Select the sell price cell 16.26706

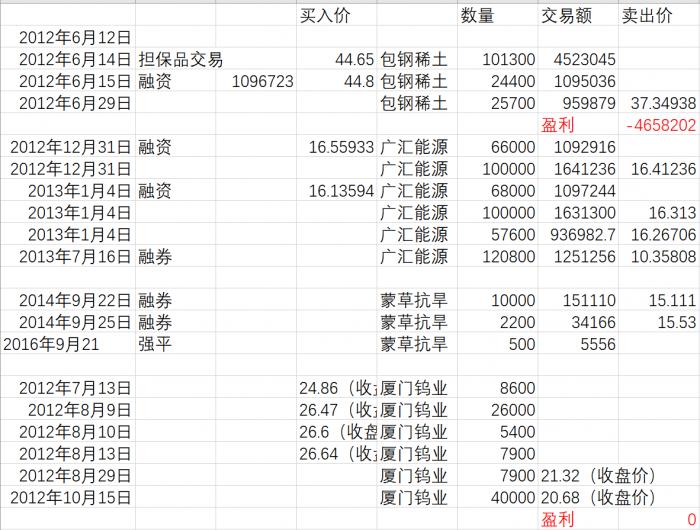tap(659, 234)
